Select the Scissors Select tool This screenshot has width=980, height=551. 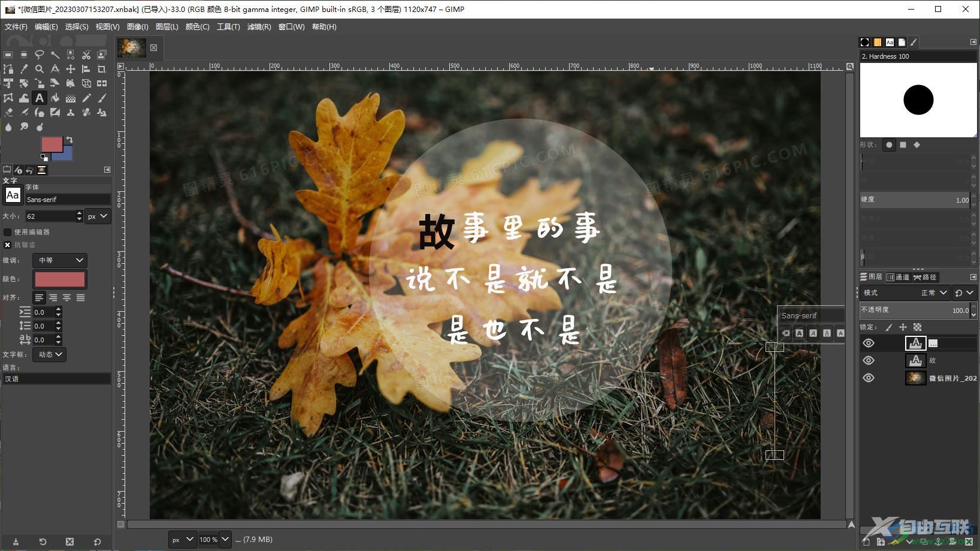[x=86, y=55]
